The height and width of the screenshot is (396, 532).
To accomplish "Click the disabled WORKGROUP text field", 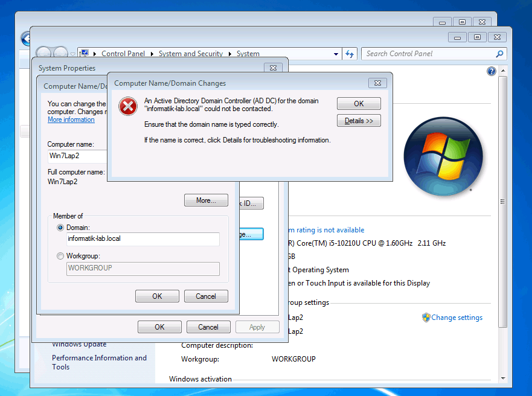I will 143,269.
